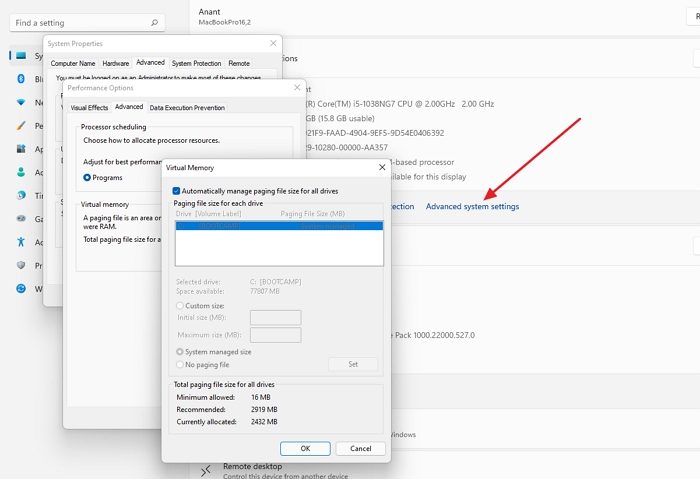Click the Find a setting search box
The width and height of the screenshot is (700, 479).
point(87,22)
